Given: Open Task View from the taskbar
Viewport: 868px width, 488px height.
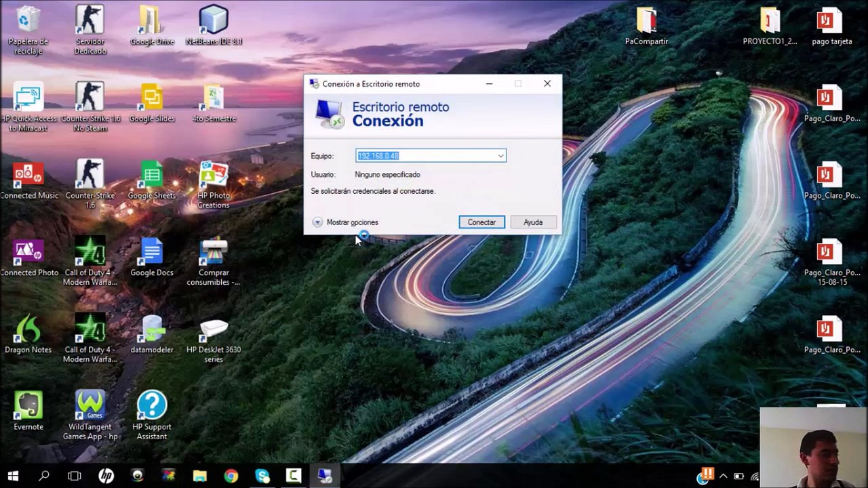Looking at the screenshot, I should click(75, 476).
